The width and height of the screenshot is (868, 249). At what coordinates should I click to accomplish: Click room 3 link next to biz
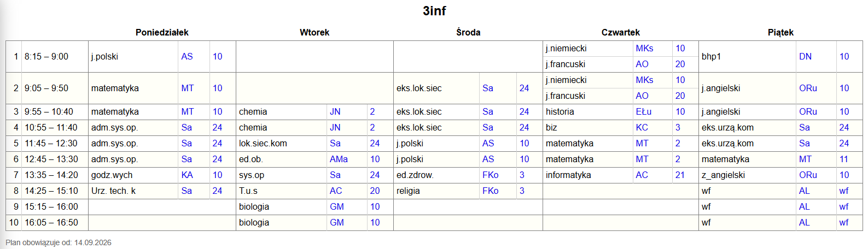[678, 127]
